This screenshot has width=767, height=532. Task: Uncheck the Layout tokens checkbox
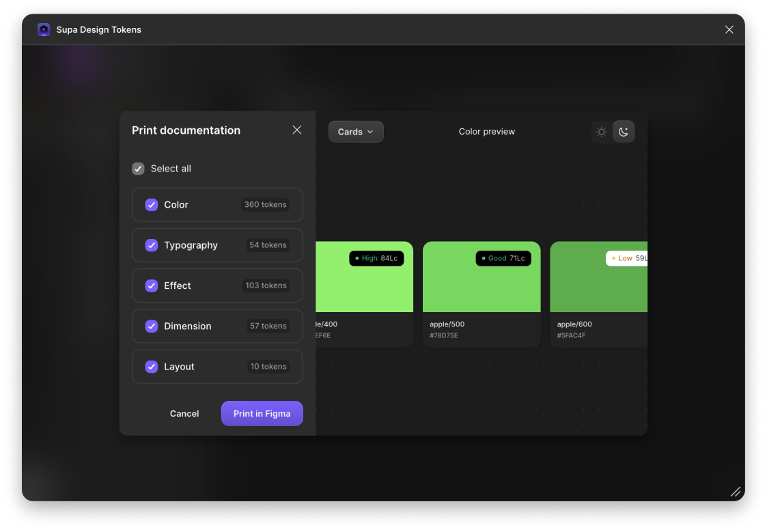[152, 367]
